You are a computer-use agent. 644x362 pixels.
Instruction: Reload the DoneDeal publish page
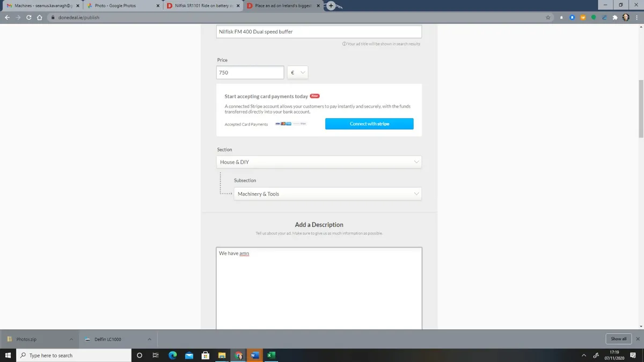pyautogui.click(x=28, y=17)
